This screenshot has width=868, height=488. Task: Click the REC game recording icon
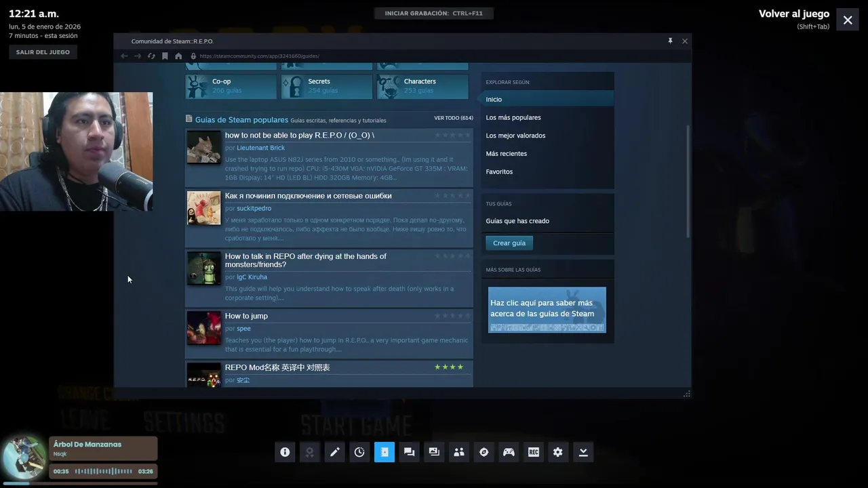(534, 452)
